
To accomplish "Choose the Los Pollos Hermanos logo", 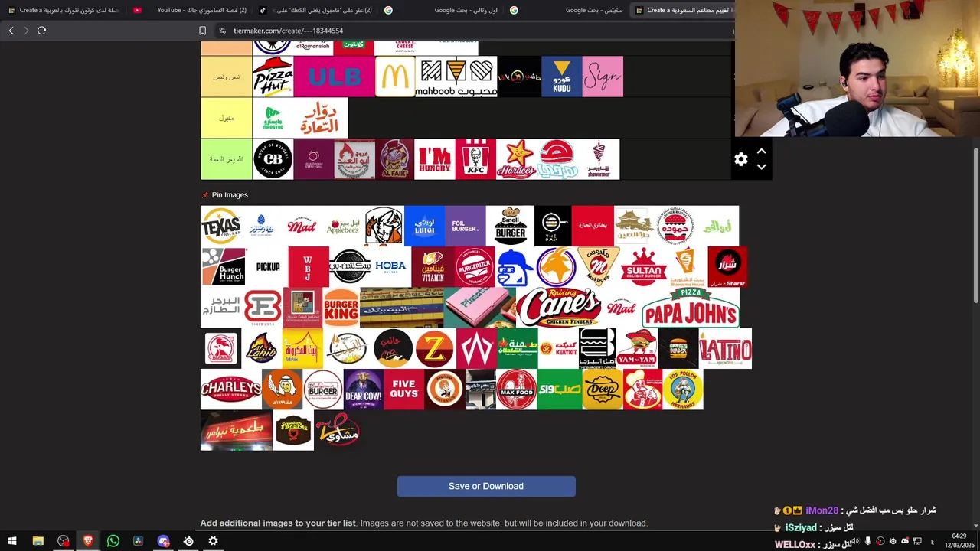I will (x=682, y=390).
